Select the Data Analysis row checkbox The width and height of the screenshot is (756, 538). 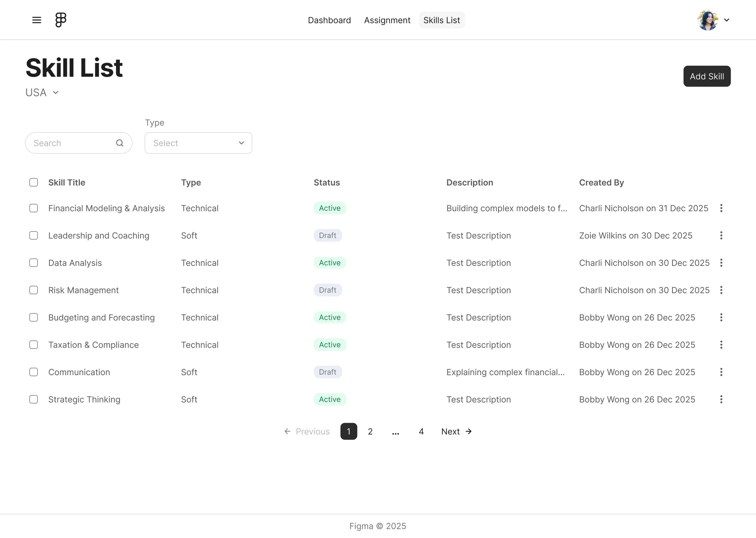[34, 263]
